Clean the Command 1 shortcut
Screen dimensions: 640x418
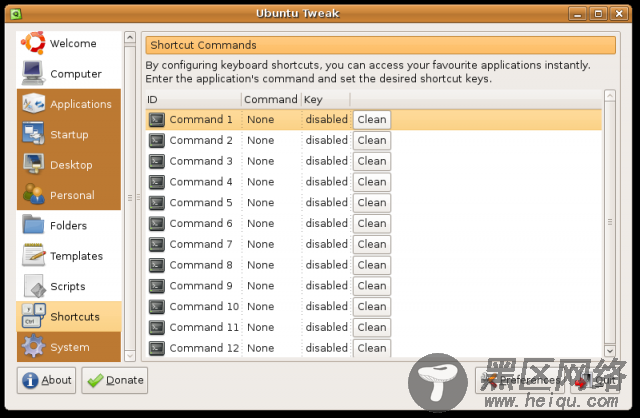coord(371,120)
